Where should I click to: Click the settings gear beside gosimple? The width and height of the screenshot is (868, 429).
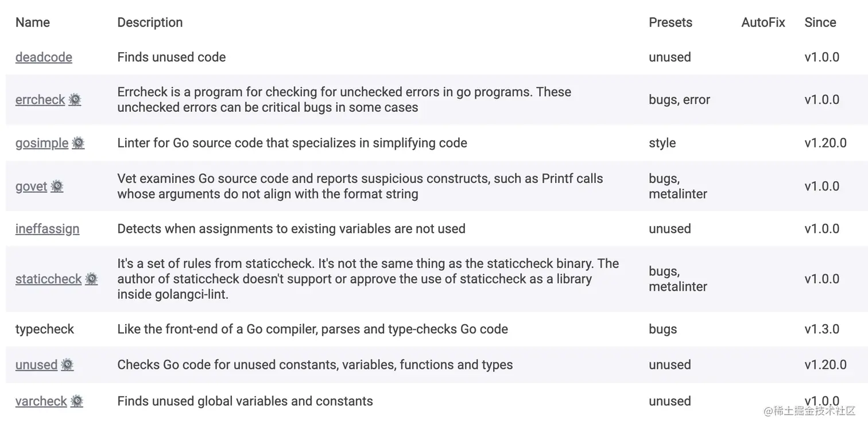[78, 143]
